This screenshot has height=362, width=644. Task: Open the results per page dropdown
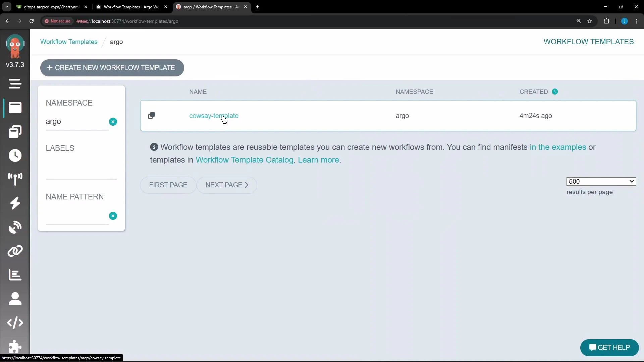[601, 181]
